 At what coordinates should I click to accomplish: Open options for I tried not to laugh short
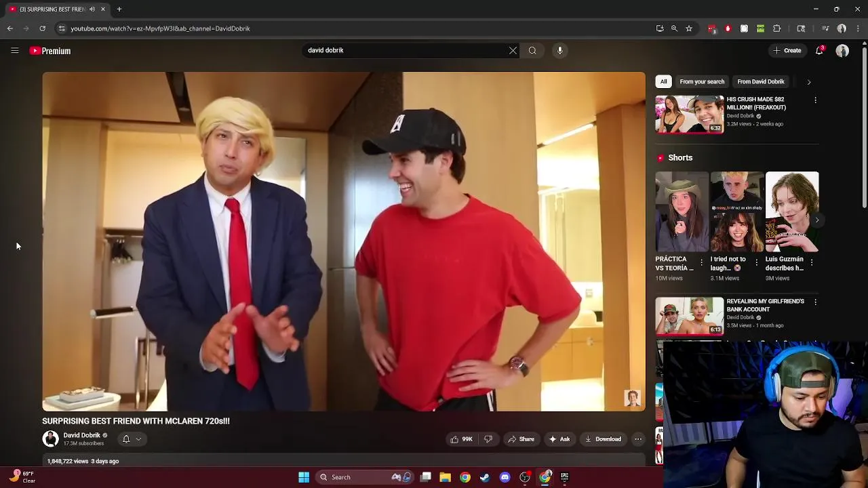point(756,262)
